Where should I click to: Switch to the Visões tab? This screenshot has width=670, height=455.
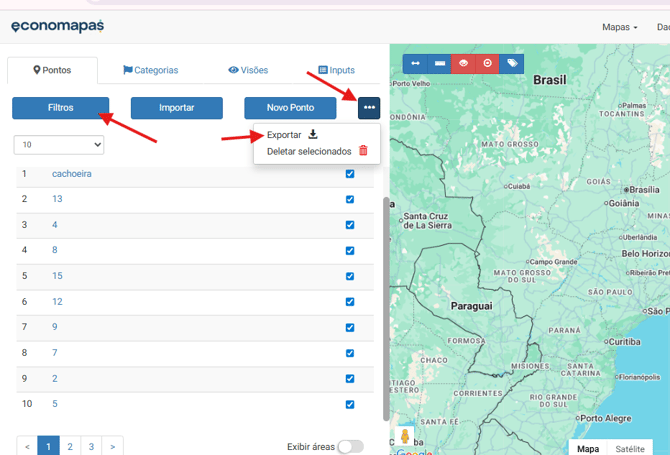point(248,70)
